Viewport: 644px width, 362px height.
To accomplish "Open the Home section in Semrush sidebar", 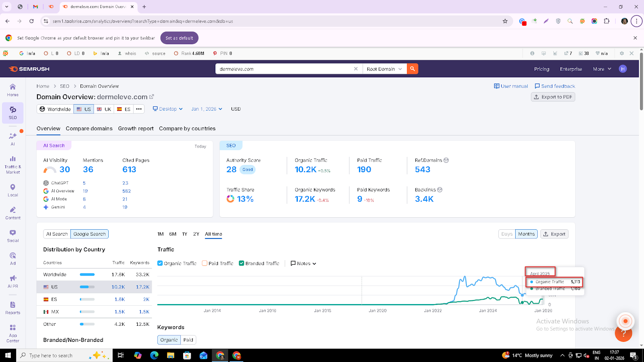I will pos(12,90).
